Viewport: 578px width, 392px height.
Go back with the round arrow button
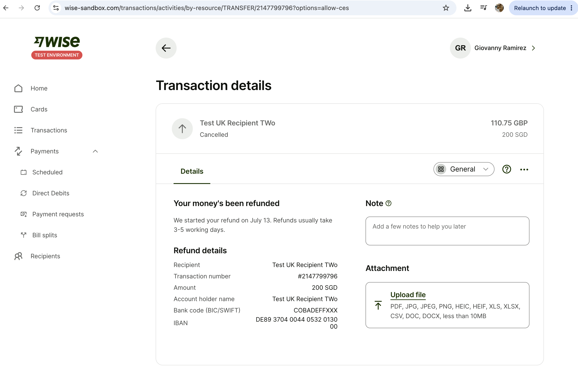(x=166, y=48)
